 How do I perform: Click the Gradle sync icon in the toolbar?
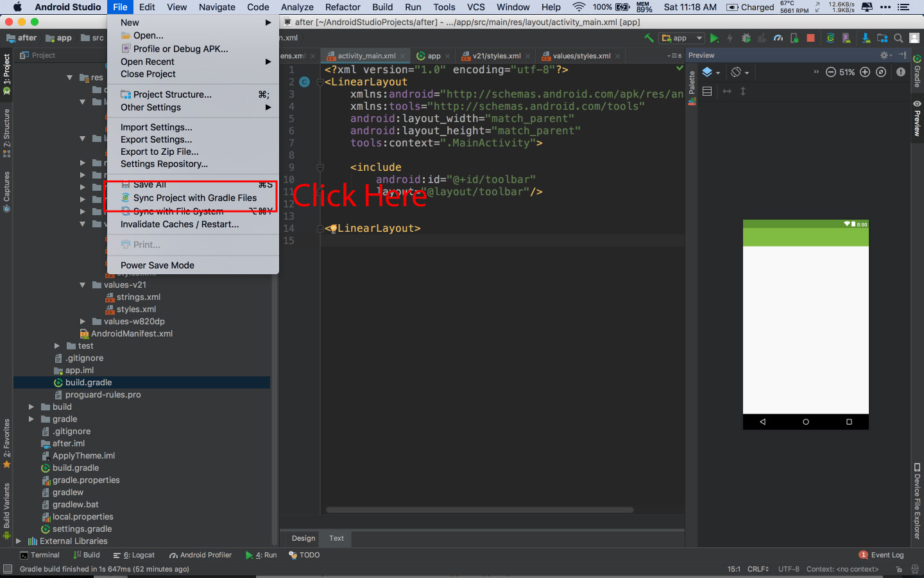[x=830, y=38]
